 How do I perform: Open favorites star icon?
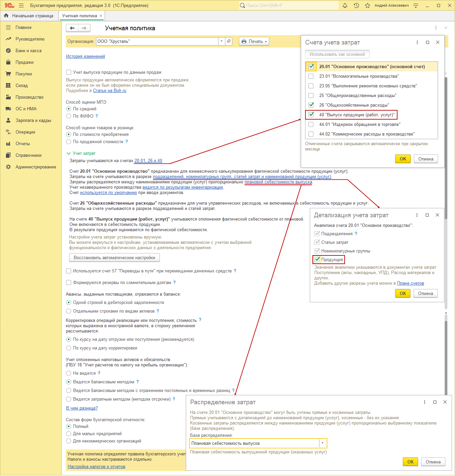(x=368, y=5)
